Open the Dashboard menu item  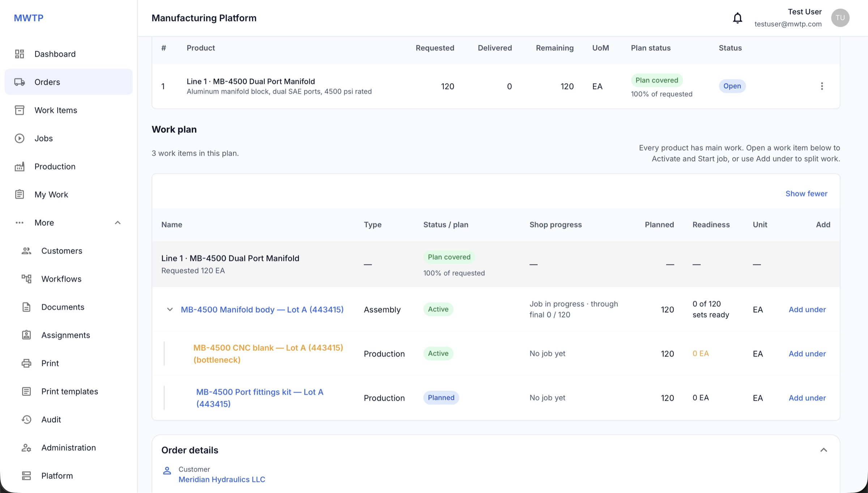69,54
